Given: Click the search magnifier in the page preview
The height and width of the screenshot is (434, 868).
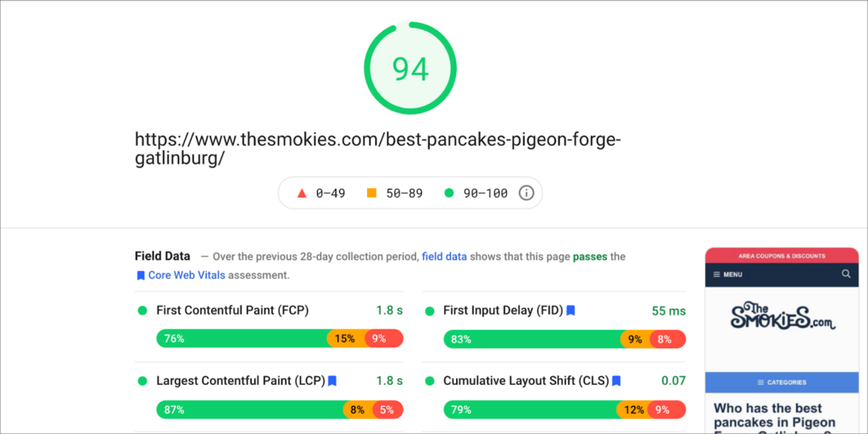Looking at the screenshot, I should (x=846, y=274).
